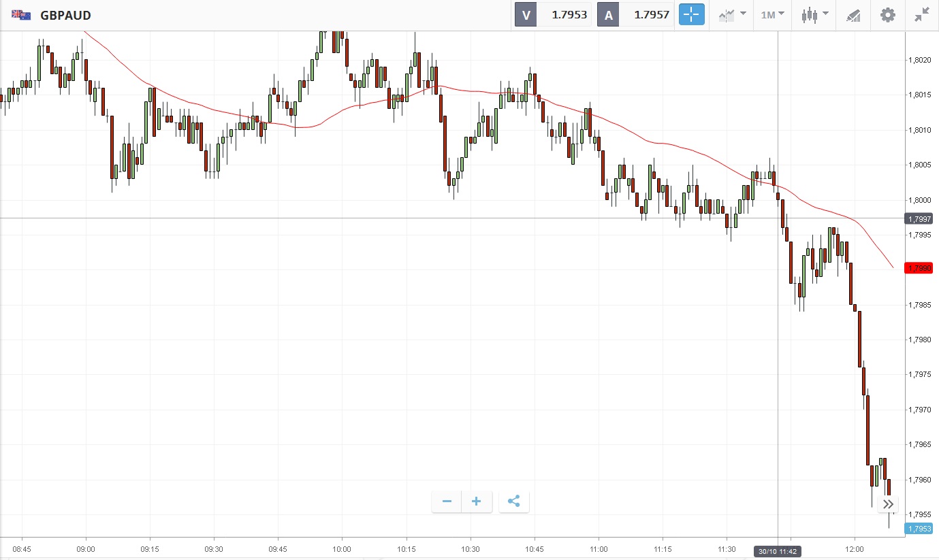Share the chart via share icon
The width and height of the screenshot is (939, 560).
pos(514,502)
